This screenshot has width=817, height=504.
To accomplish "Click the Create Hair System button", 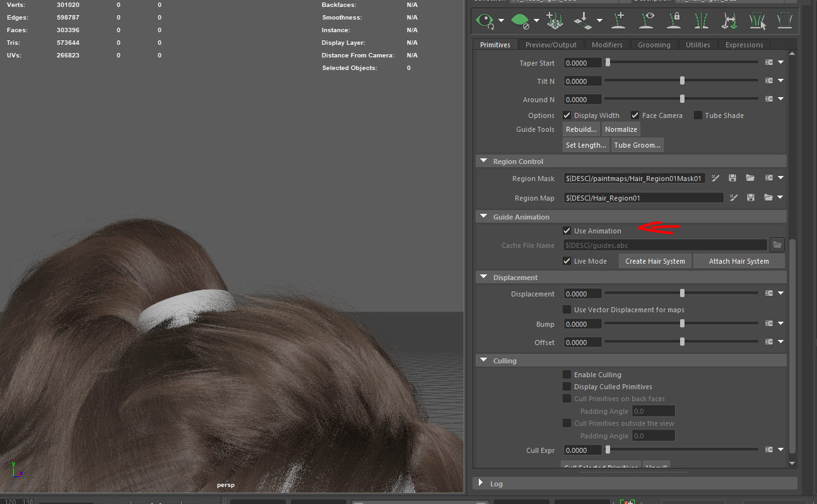I will (655, 261).
